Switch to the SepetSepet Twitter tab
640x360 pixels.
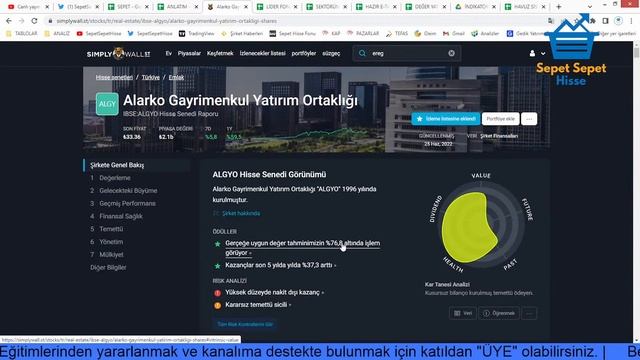pyautogui.click(x=78, y=7)
